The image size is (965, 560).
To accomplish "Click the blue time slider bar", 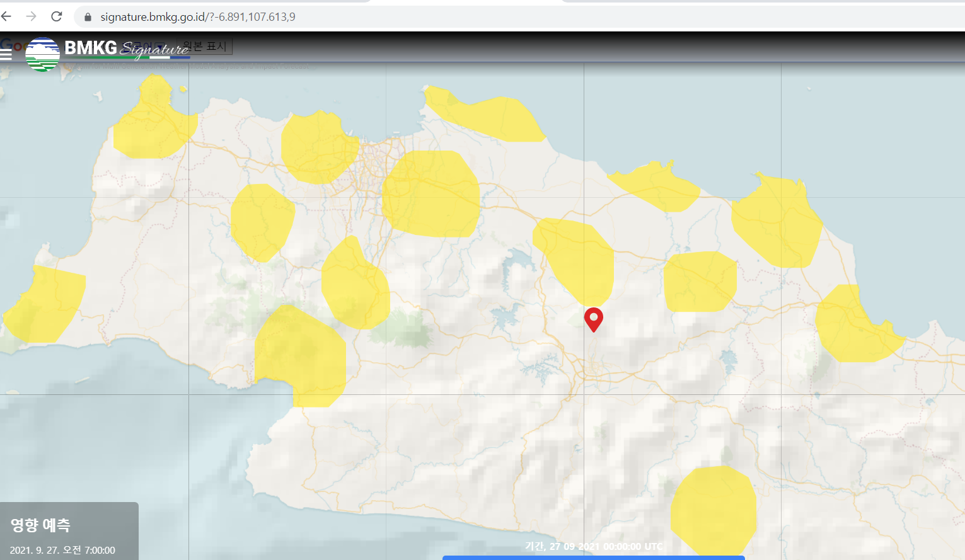I will tap(593, 557).
